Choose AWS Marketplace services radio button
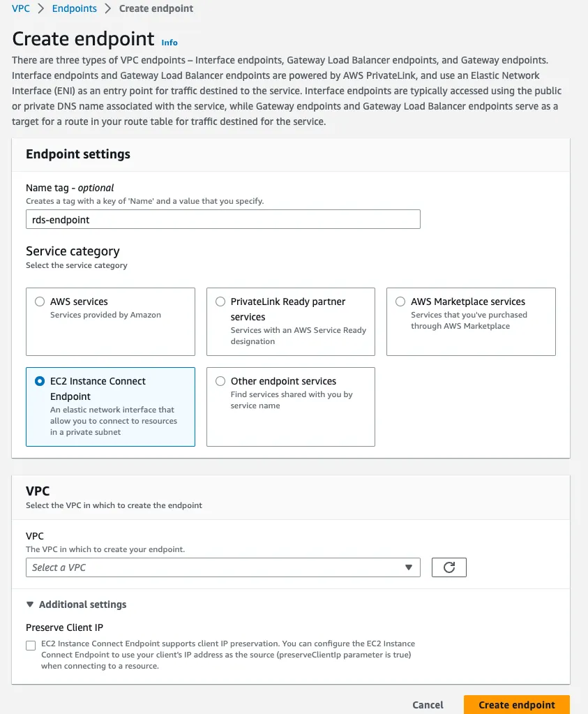The image size is (588, 714). click(x=400, y=302)
